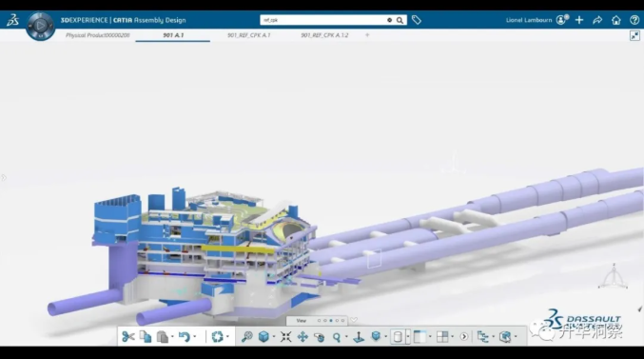Open the Physical Product00000208 tab

(x=98, y=35)
